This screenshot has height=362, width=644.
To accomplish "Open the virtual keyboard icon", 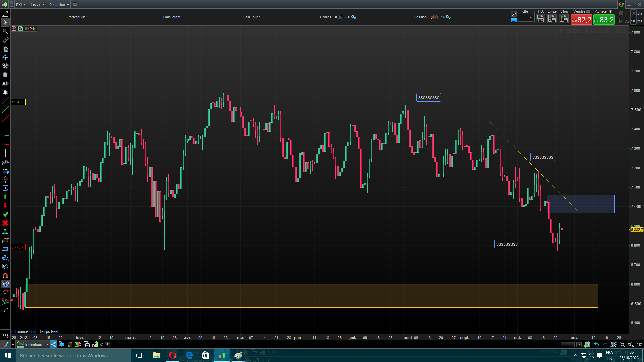I will click(513, 20).
